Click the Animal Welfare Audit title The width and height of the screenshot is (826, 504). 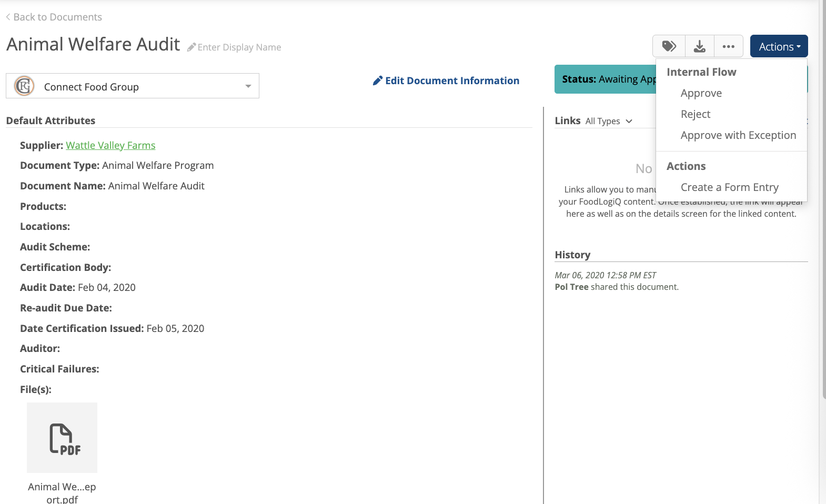coord(93,44)
